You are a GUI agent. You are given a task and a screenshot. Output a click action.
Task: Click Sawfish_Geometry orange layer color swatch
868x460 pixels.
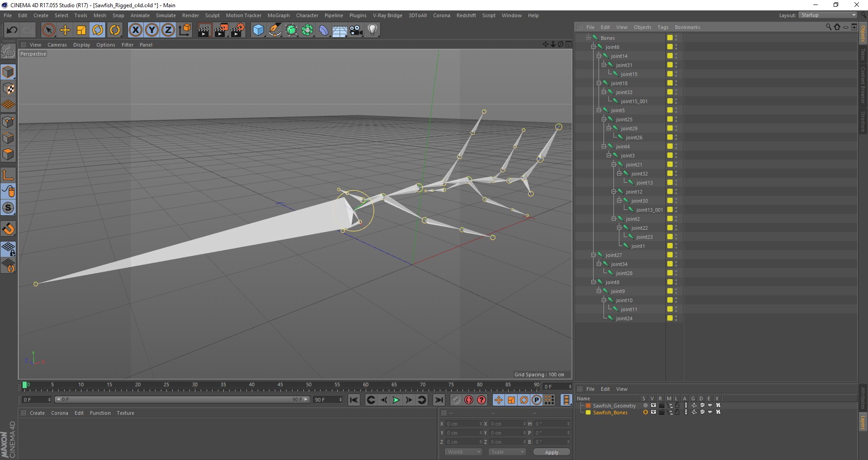click(588, 406)
